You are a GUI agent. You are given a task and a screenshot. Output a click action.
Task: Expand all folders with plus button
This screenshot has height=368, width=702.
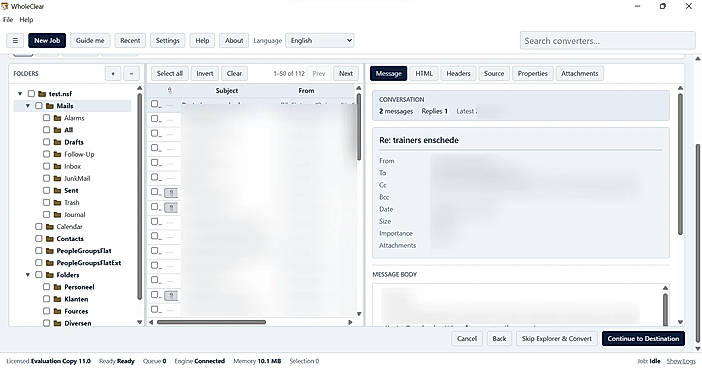point(113,73)
